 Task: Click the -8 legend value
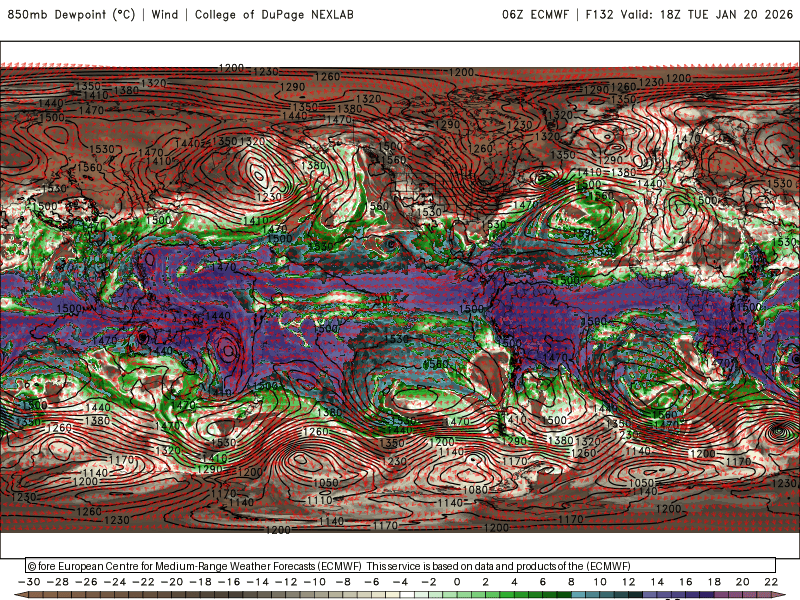click(343, 582)
